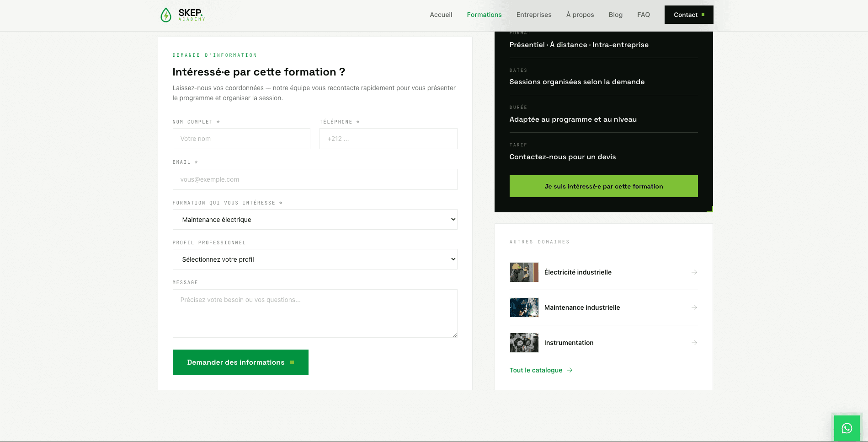Open Électricité industrielle thumbnail
868x442 pixels.
click(524, 272)
